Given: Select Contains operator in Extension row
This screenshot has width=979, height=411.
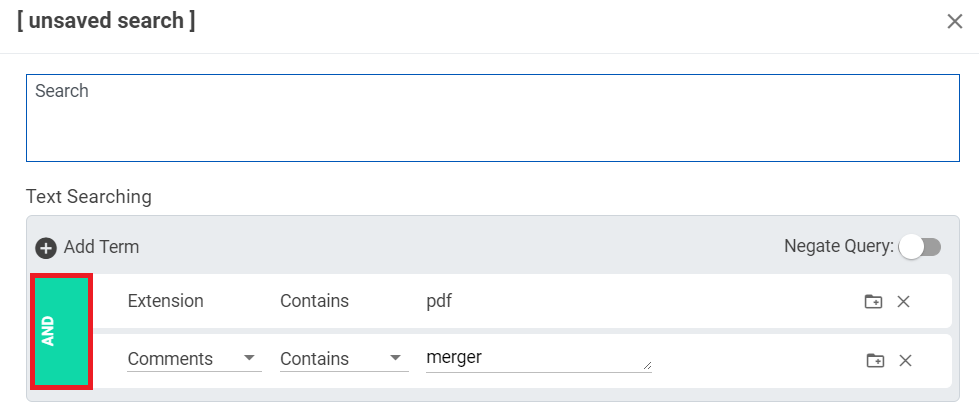Looking at the screenshot, I should click(x=314, y=300).
